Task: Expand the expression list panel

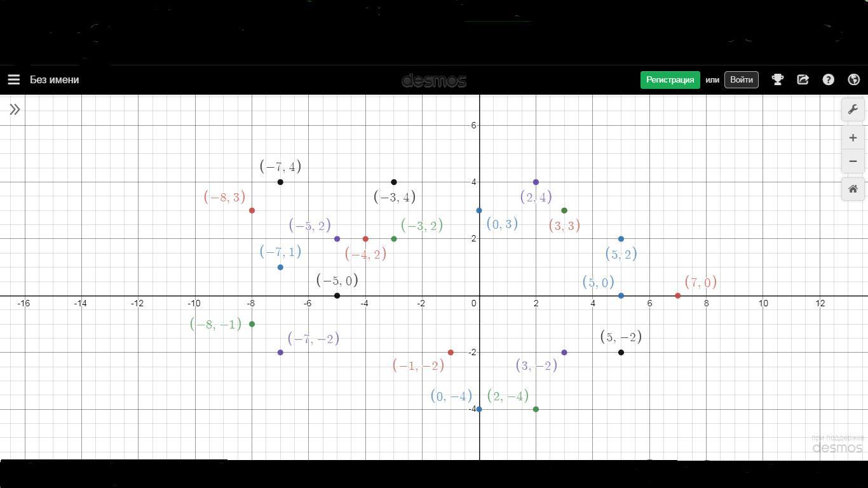Action: (x=15, y=109)
